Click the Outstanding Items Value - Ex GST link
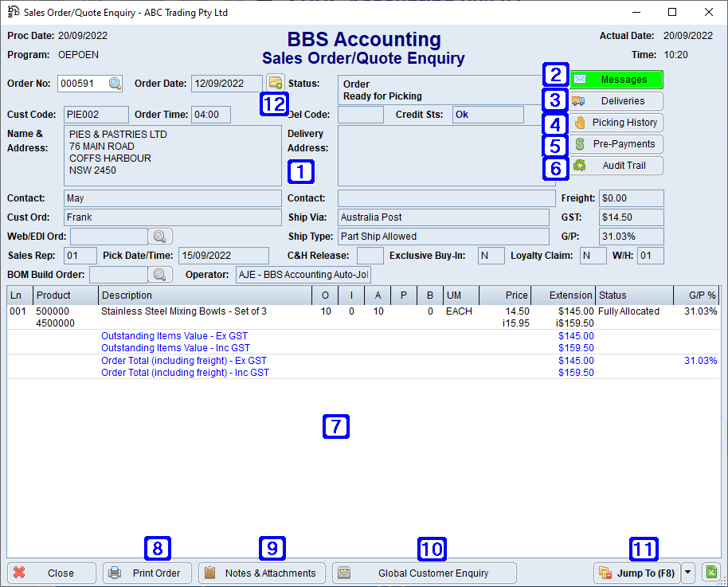Image resolution: width=728 pixels, height=587 pixels. click(174, 335)
